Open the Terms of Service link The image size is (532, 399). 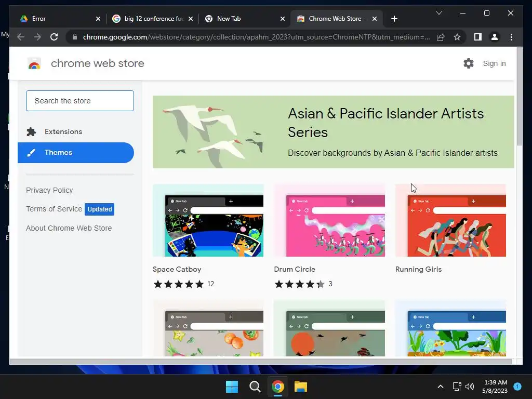pyautogui.click(x=54, y=209)
